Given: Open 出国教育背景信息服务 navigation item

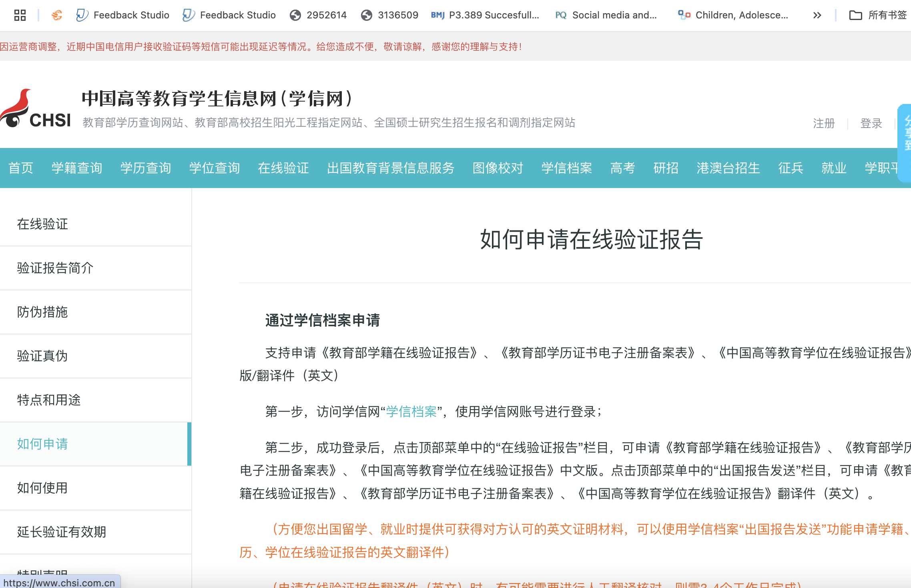Looking at the screenshot, I should pyautogui.click(x=391, y=168).
